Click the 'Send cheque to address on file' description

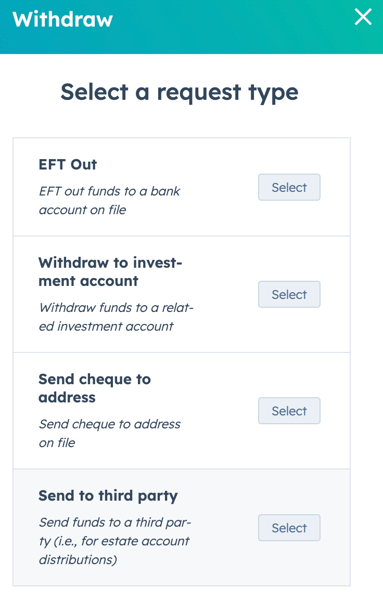click(109, 434)
